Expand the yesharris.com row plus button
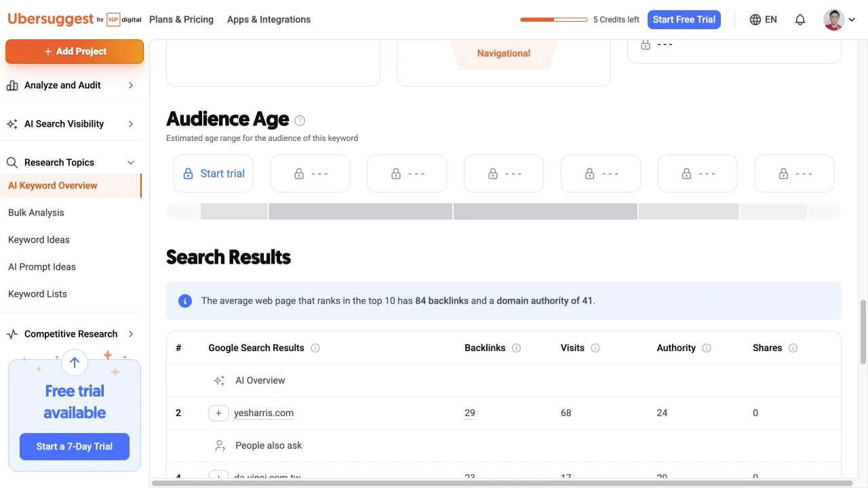Image resolution: width=868 pixels, height=488 pixels. click(x=218, y=413)
